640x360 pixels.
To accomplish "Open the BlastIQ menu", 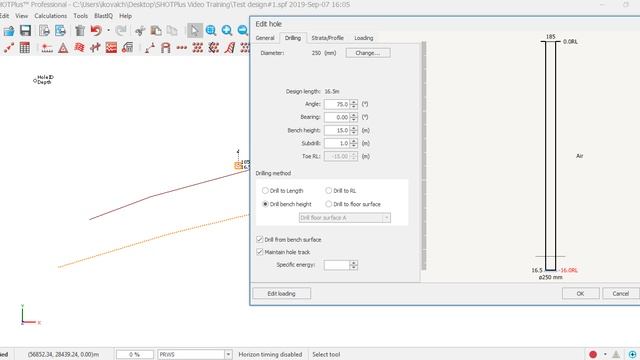I will 103,16.
